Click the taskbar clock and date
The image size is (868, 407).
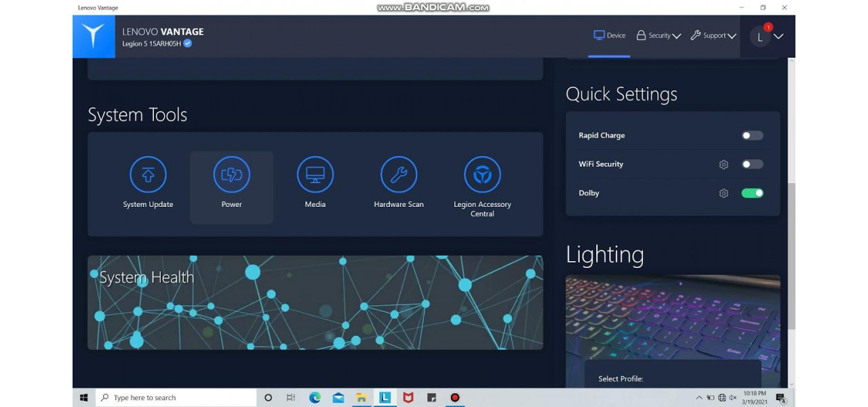754,398
